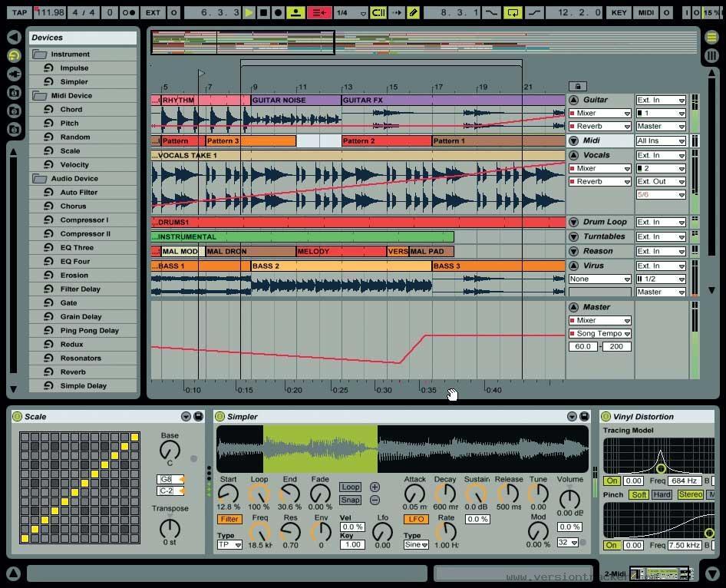Enable the pencil Draw Mode icon
726x588 pixels.
[x=414, y=12]
